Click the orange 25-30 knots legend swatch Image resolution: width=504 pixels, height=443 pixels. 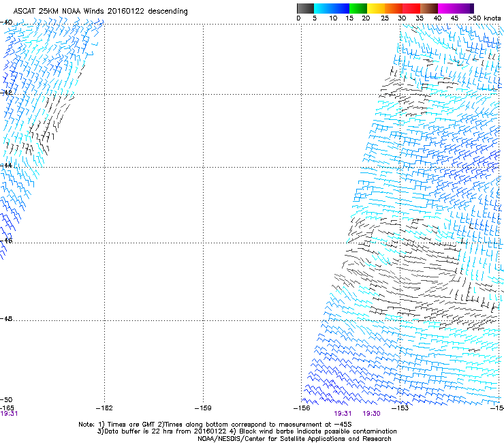(x=394, y=8)
